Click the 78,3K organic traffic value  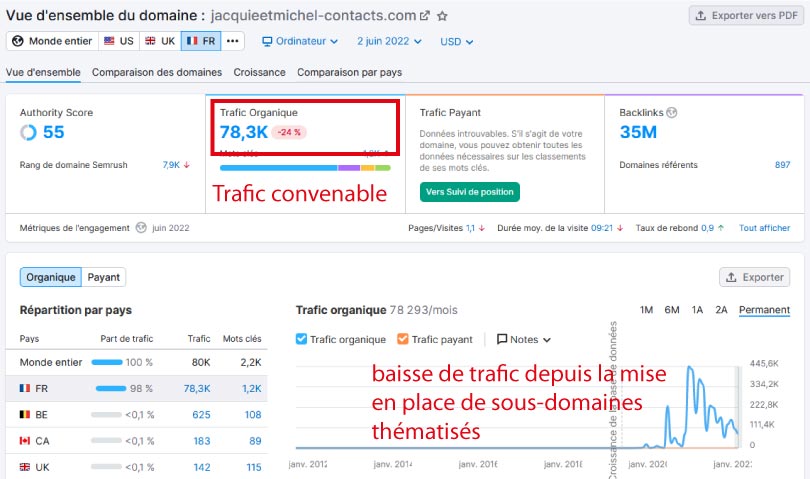pos(244,132)
